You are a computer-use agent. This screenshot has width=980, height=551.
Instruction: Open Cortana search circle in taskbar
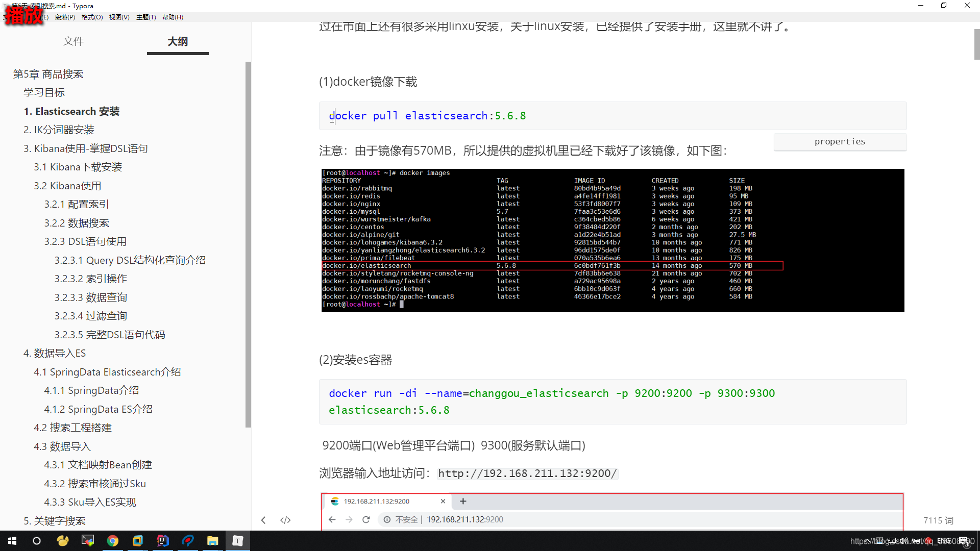(x=37, y=541)
